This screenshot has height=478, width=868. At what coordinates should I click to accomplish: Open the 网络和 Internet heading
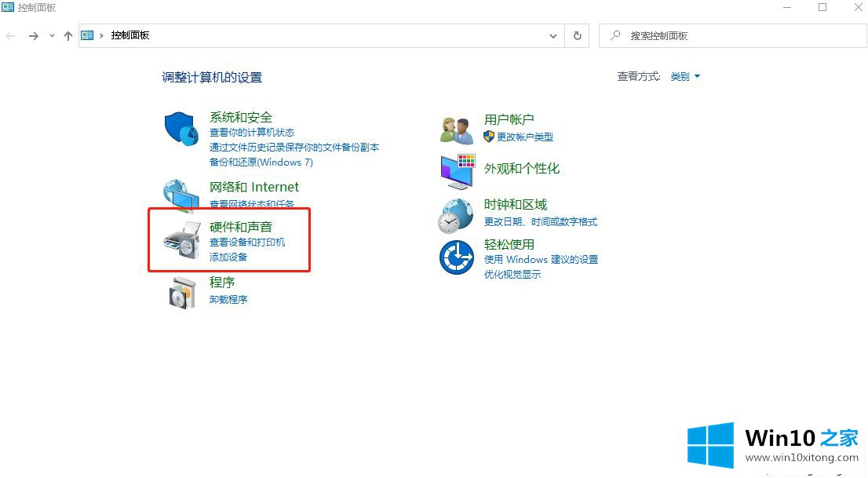point(254,188)
